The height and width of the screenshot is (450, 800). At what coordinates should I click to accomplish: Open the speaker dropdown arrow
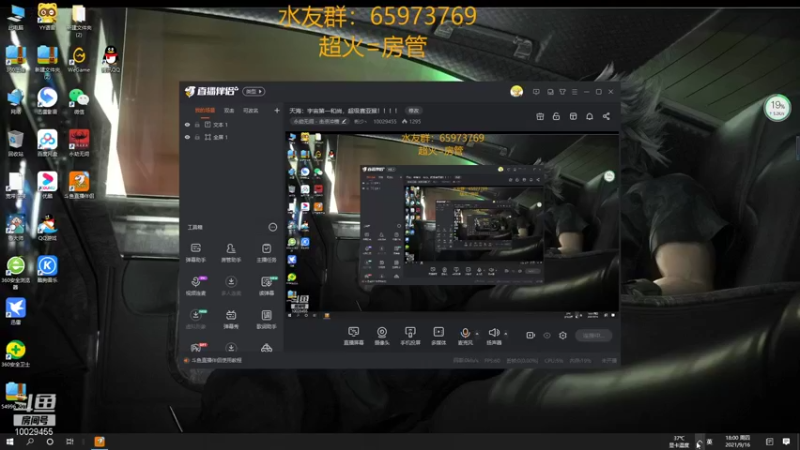[506, 334]
